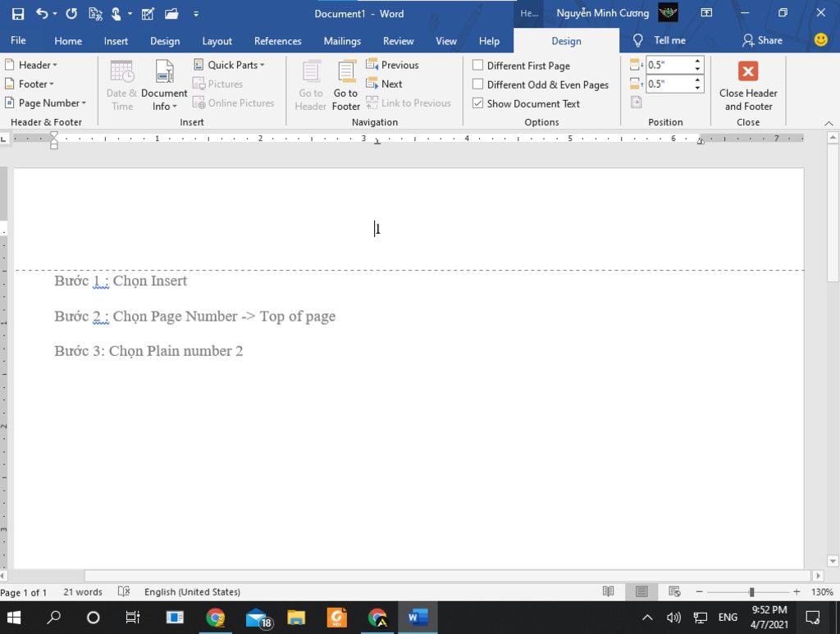Click the user account name Nguyễn Minh Cương

click(x=603, y=13)
